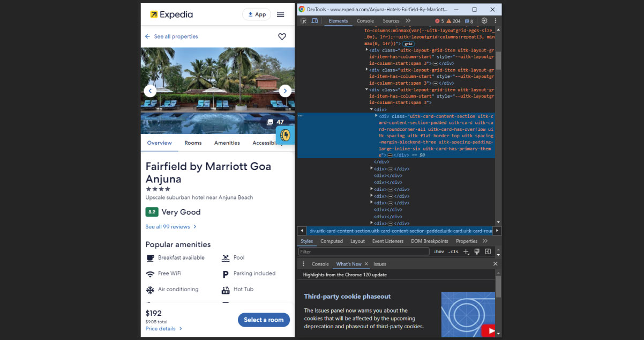Switch to the Console tab in DevTools

pyautogui.click(x=365, y=20)
